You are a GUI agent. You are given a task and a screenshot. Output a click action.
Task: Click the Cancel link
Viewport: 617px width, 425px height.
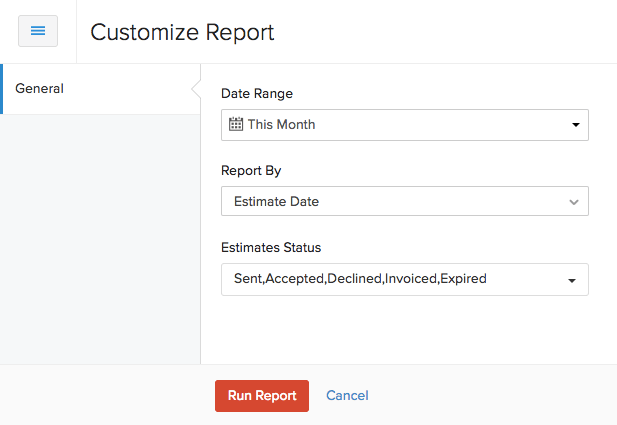pos(347,396)
